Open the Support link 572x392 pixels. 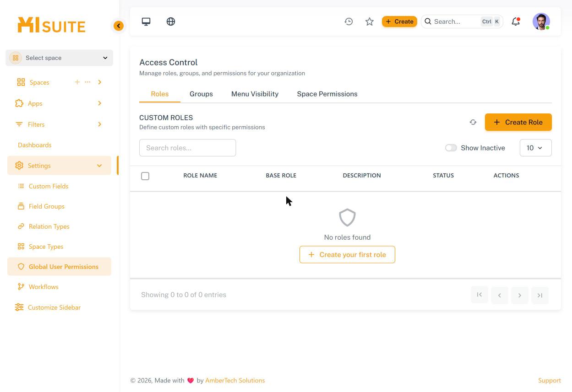[x=550, y=381]
